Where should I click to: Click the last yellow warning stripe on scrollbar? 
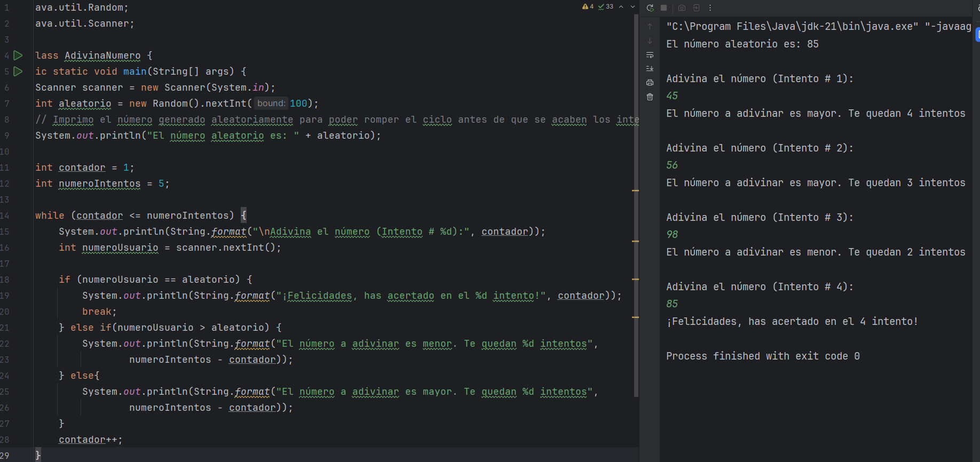click(x=636, y=317)
